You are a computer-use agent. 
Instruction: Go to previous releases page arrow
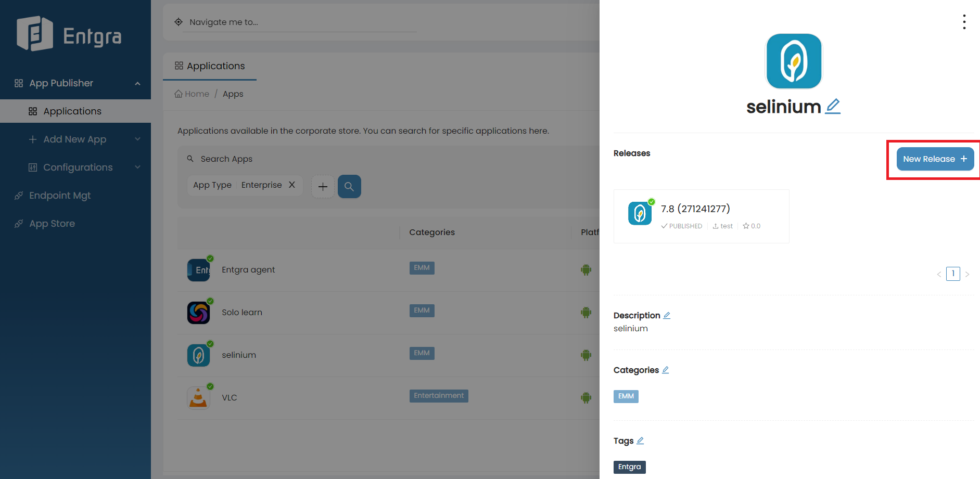coord(939,274)
